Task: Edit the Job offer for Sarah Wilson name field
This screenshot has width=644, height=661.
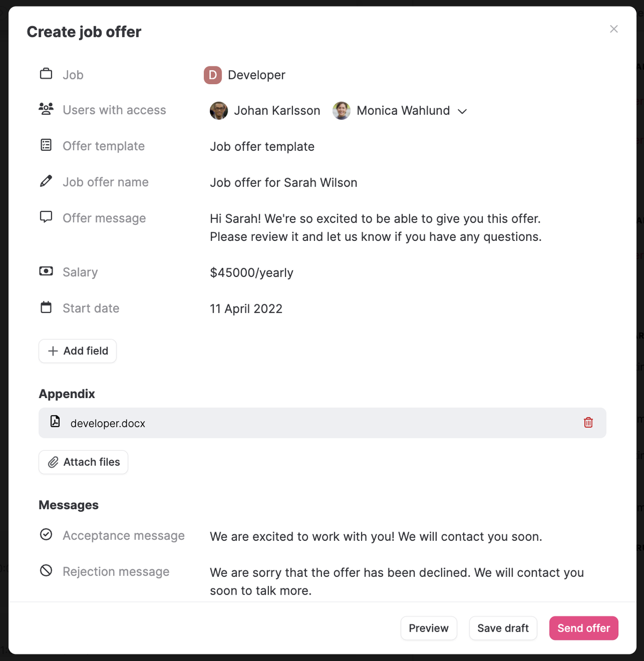Action: click(283, 182)
